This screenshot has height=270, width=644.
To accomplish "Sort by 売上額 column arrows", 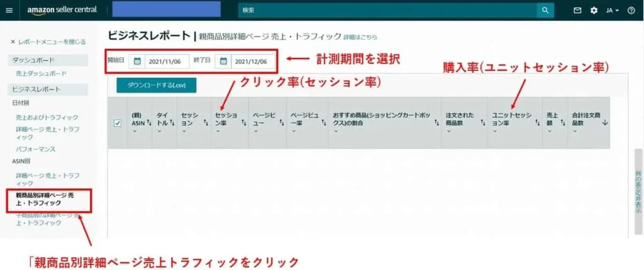I will click(x=563, y=122).
